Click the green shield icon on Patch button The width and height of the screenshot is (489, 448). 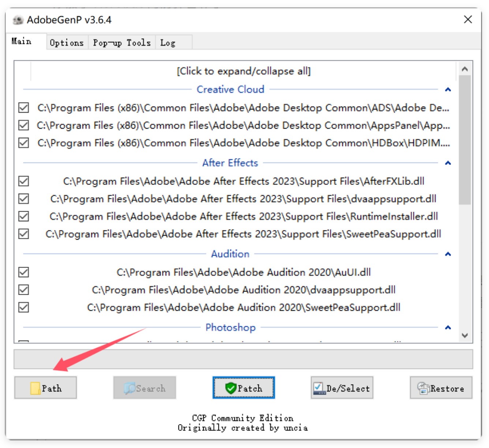[x=231, y=388]
